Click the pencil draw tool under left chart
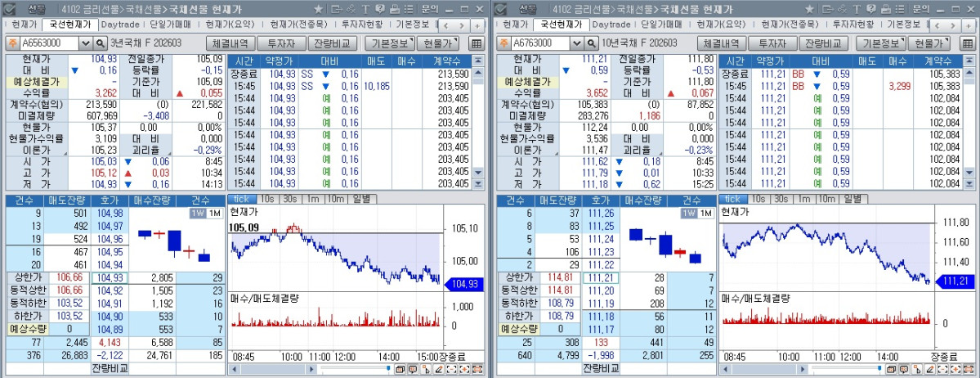The height and width of the screenshot is (378, 980). pyautogui.click(x=439, y=369)
